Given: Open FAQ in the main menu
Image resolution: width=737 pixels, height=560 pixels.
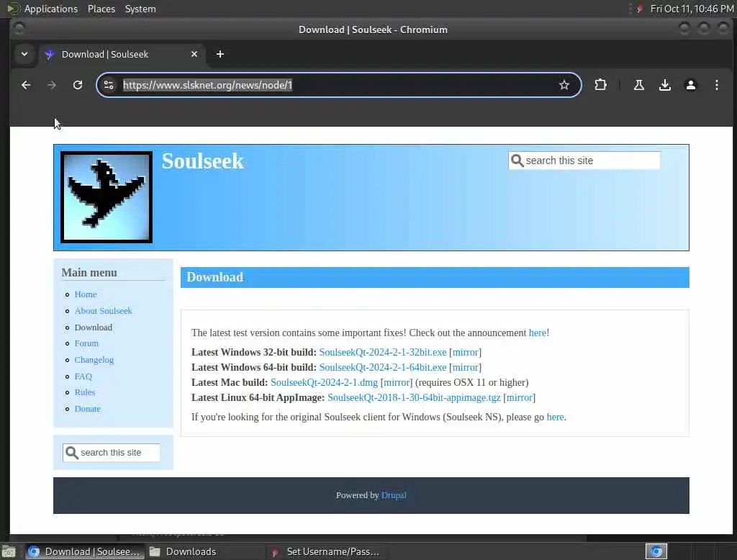Looking at the screenshot, I should 83,376.
